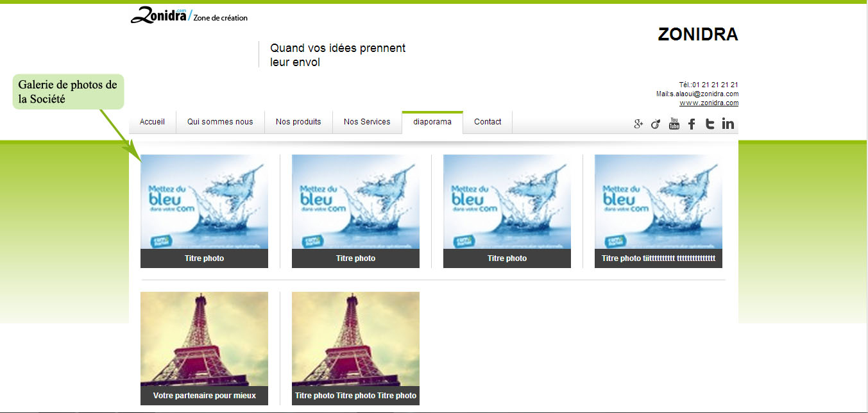Click the Viadeo social icon
Screen dimensions: 868x413
pyautogui.click(x=656, y=124)
